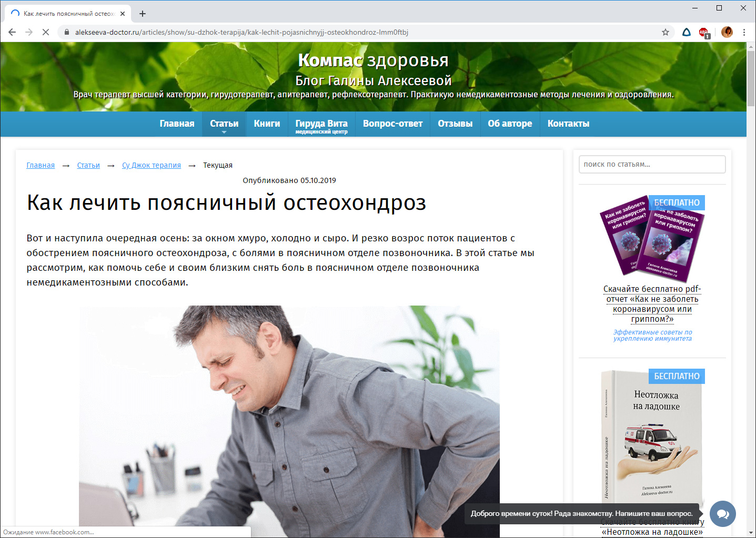Open the Контакты page
The image size is (756, 538).
pos(568,124)
